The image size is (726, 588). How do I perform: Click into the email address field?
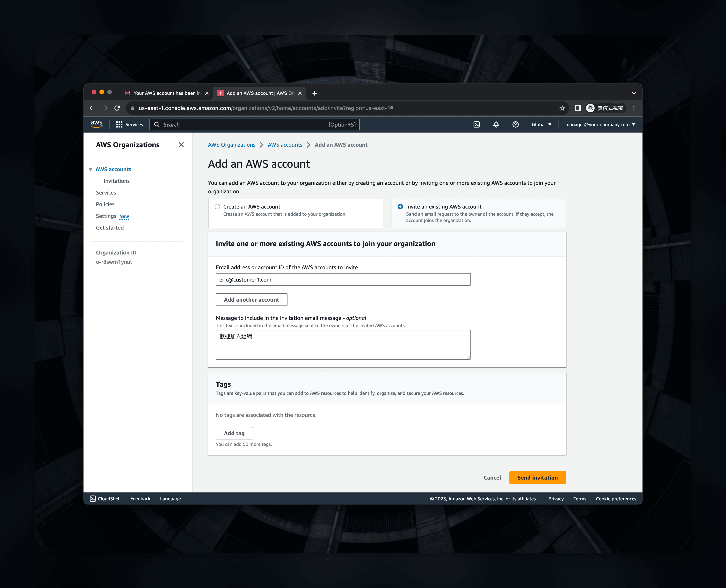tap(343, 279)
